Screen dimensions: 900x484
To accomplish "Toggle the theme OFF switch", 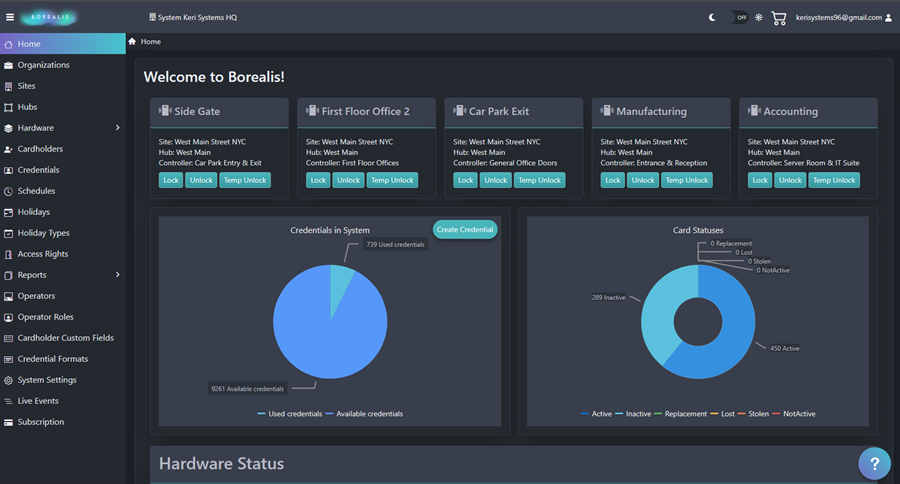I will click(735, 17).
